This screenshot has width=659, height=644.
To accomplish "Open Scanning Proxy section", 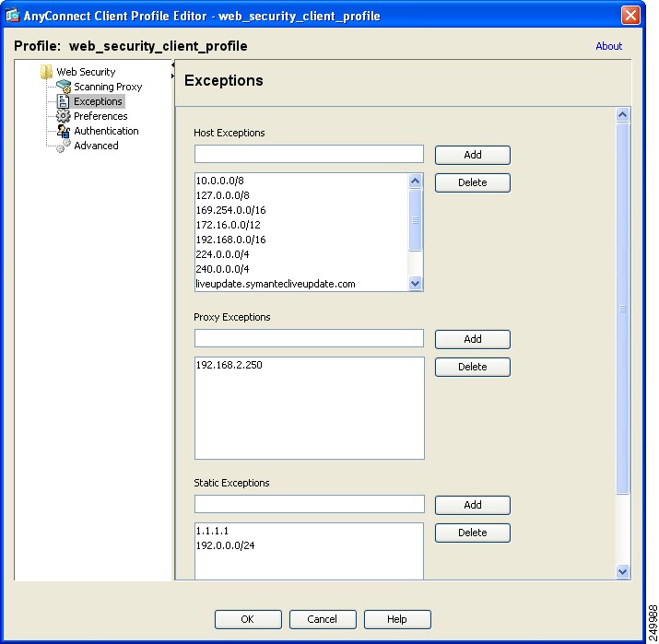I will pos(108,87).
